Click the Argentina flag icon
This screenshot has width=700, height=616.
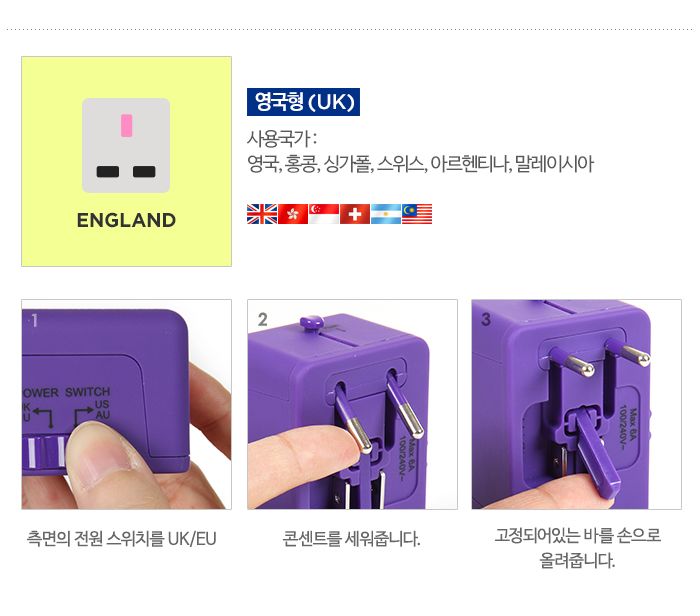386,214
